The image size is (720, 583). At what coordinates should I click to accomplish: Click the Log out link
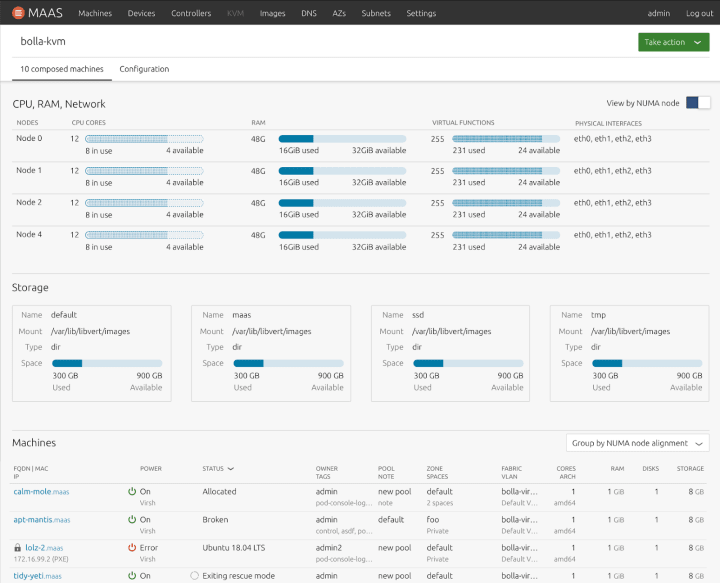[699, 13]
